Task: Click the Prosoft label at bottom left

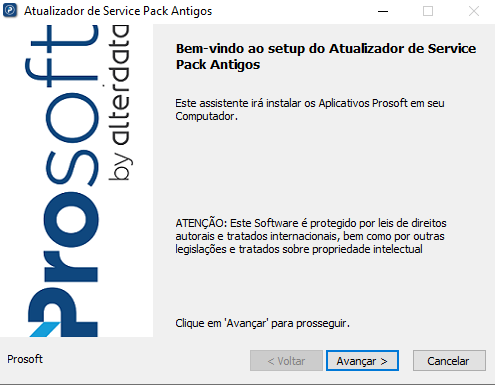Action: (25, 359)
